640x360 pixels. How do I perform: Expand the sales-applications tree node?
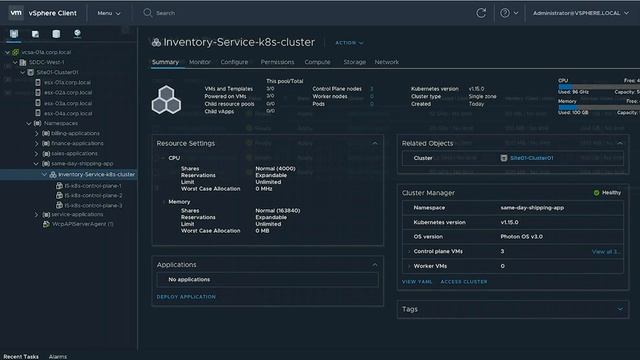pos(36,153)
